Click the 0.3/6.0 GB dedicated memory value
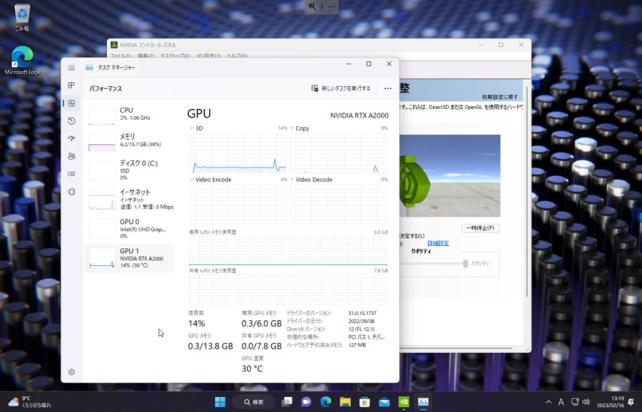 [262, 324]
